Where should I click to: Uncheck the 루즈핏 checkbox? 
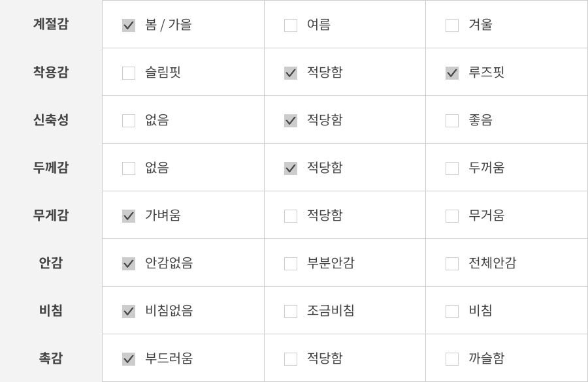[x=452, y=73]
